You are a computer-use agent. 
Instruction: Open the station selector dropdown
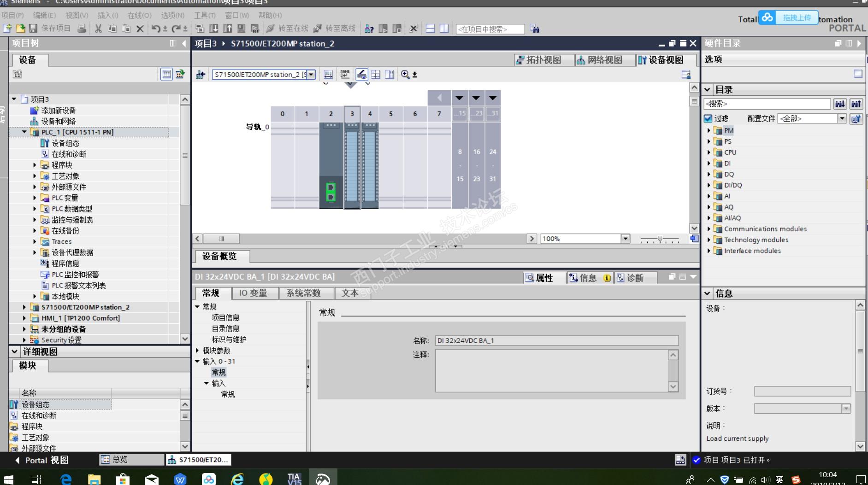tap(311, 75)
